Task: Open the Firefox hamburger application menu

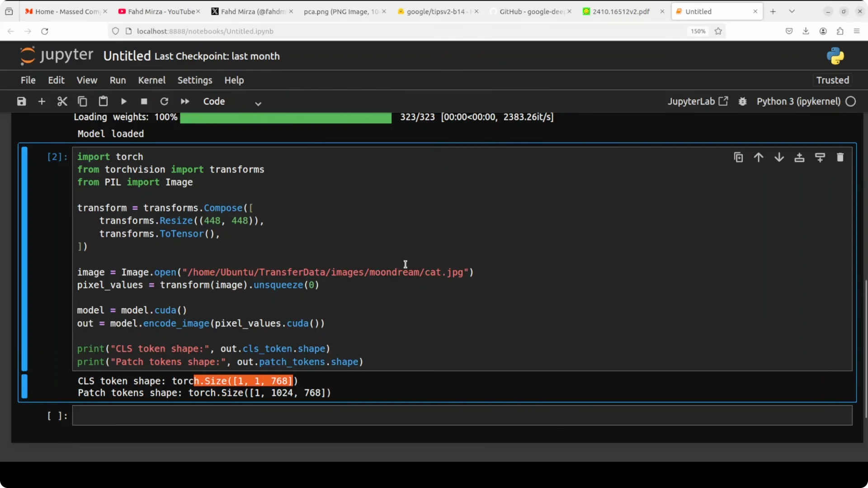Action: 857,31
